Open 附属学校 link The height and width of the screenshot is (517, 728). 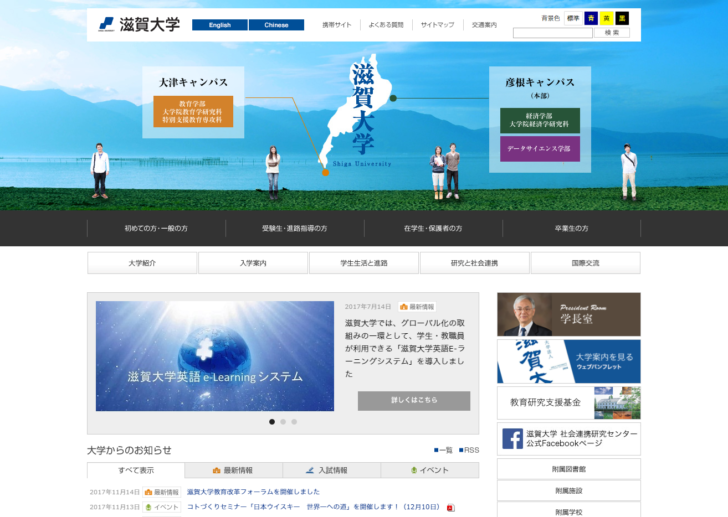tap(569, 512)
